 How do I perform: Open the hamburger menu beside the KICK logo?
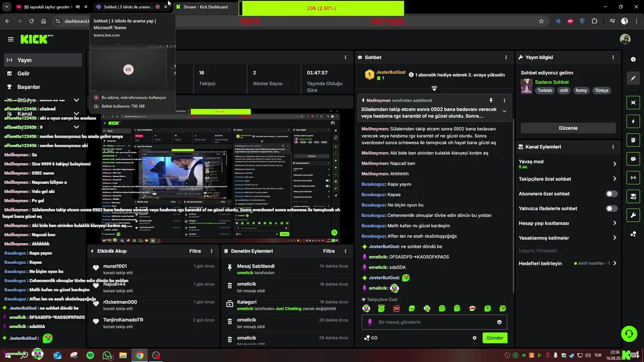tap(11, 39)
